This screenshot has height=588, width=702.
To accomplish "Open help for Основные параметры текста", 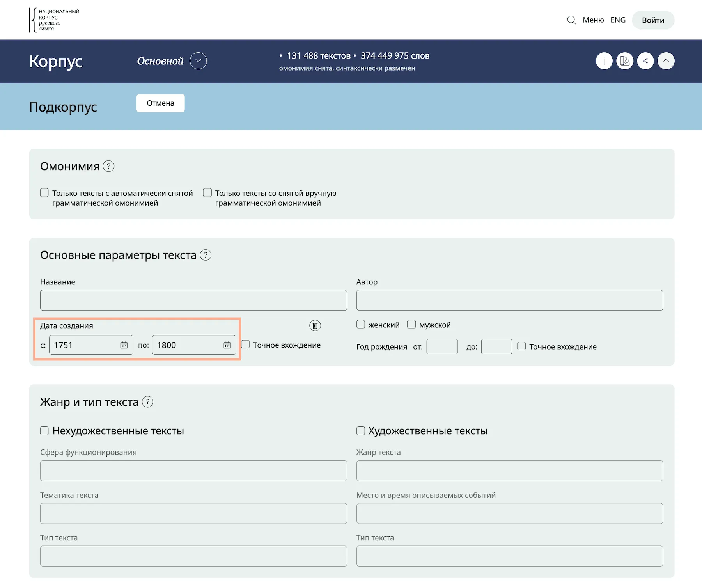I will pos(206,255).
